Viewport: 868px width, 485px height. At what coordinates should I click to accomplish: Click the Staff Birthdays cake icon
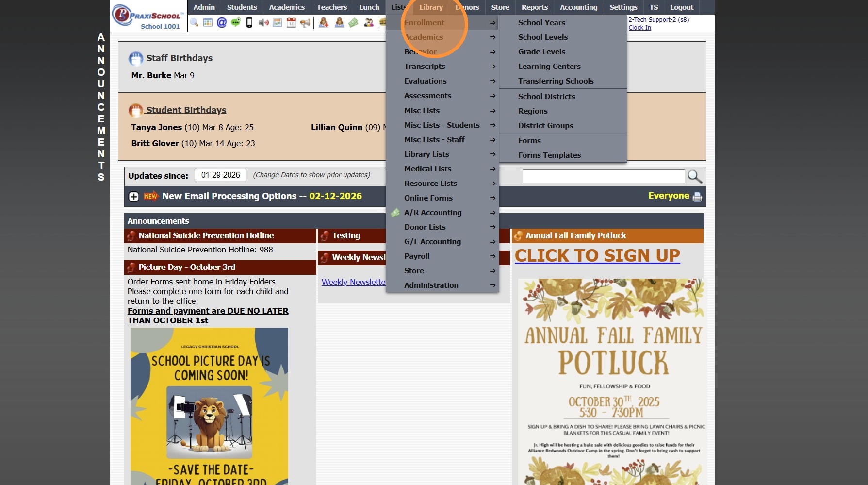[136, 59]
